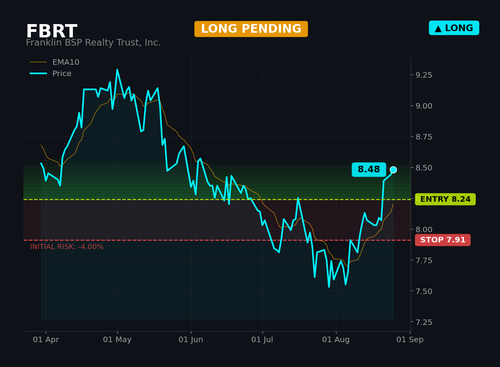Click the Price legend entry

click(x=51, y=73)
